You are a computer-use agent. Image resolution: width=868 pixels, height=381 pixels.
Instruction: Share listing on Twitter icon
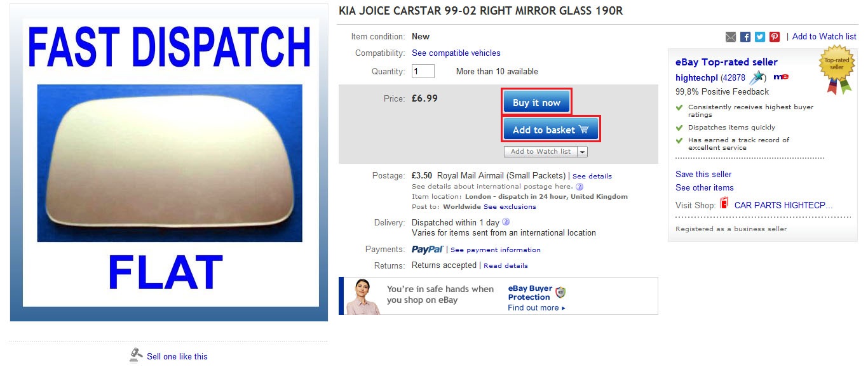760,37
